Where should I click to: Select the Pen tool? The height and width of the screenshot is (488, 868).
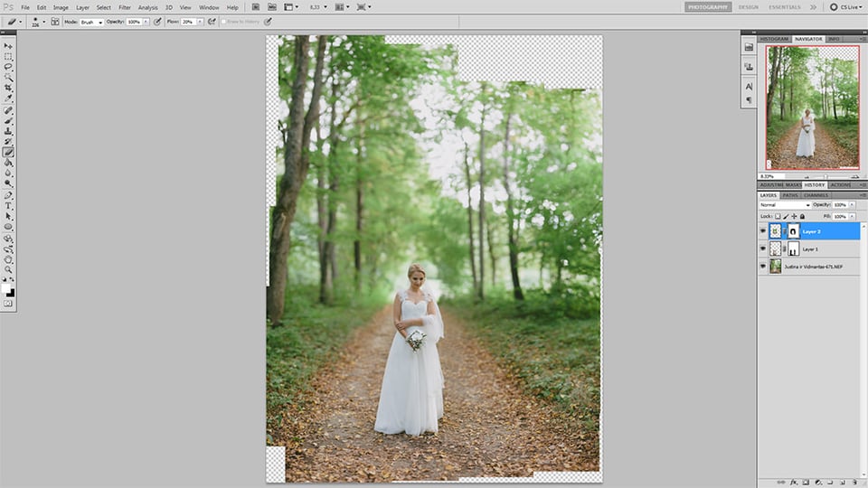pos(8,196)
